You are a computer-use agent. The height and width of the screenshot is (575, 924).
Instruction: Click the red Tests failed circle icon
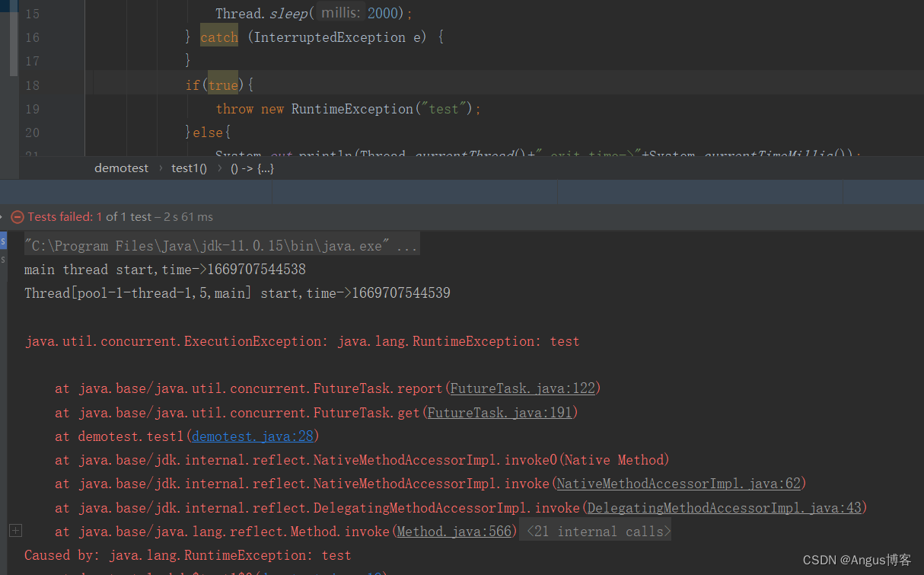point(16,216)
